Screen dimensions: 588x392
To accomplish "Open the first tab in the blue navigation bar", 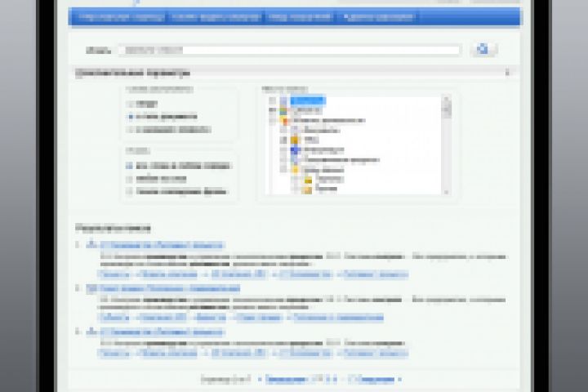I will (121, 17).
